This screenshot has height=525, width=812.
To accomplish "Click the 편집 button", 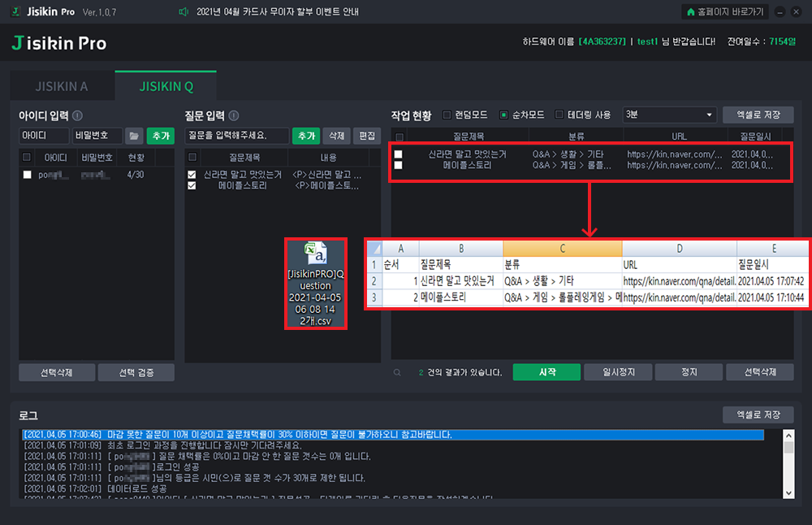I will (x=367, y=136).
